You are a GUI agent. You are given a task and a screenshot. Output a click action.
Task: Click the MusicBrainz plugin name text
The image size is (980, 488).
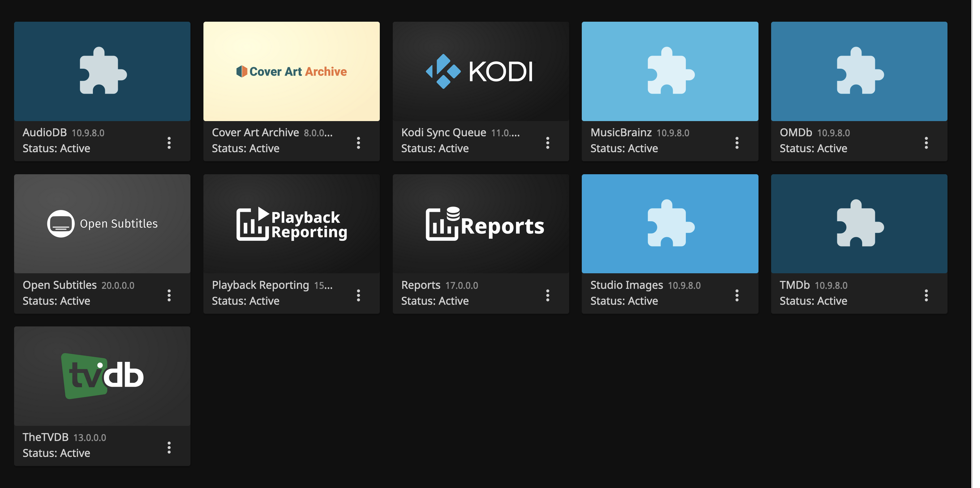tap(621, 132)
